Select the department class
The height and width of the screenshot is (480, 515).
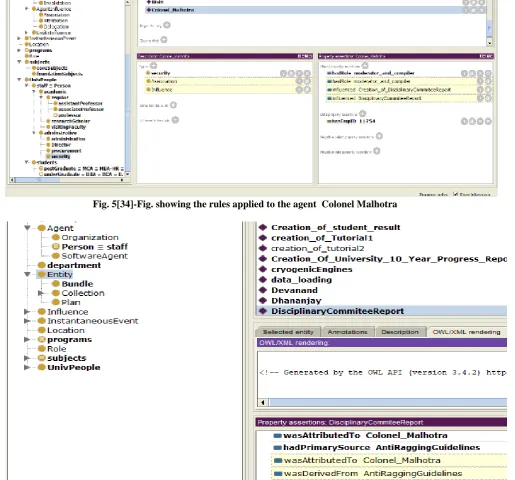74,265
